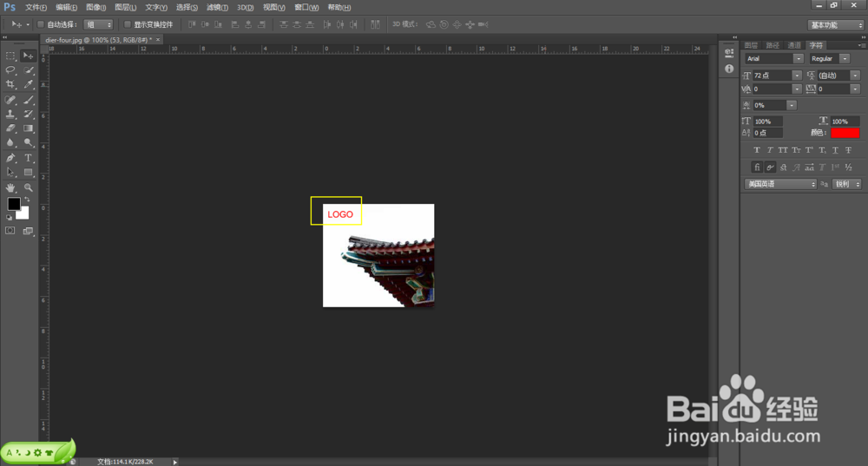Select the Crop tool

tap(10, 85)
